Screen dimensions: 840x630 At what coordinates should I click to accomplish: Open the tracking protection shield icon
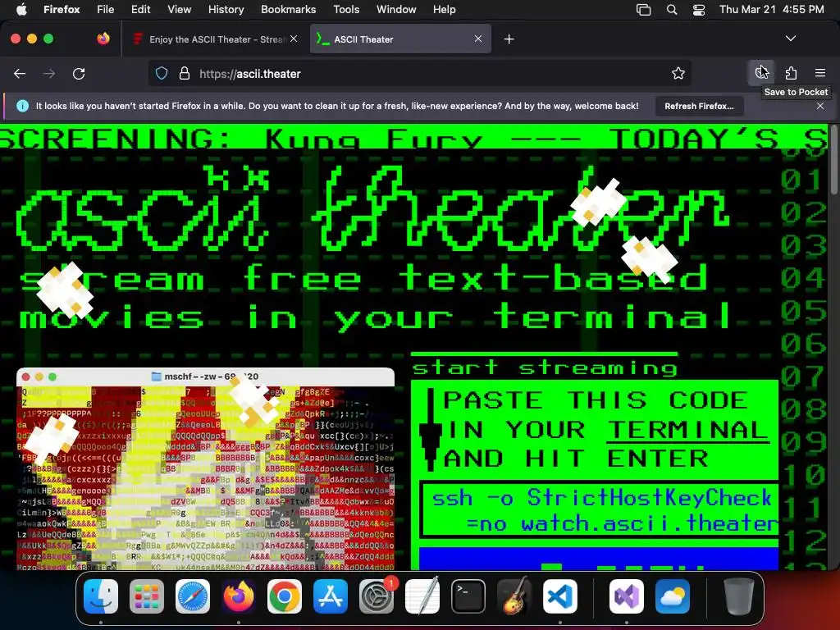[162, 73]
